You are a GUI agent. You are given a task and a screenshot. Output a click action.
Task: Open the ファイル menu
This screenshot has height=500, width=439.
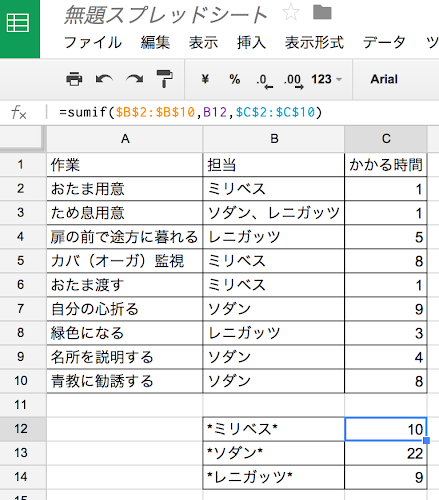click(x=93, y=43)
